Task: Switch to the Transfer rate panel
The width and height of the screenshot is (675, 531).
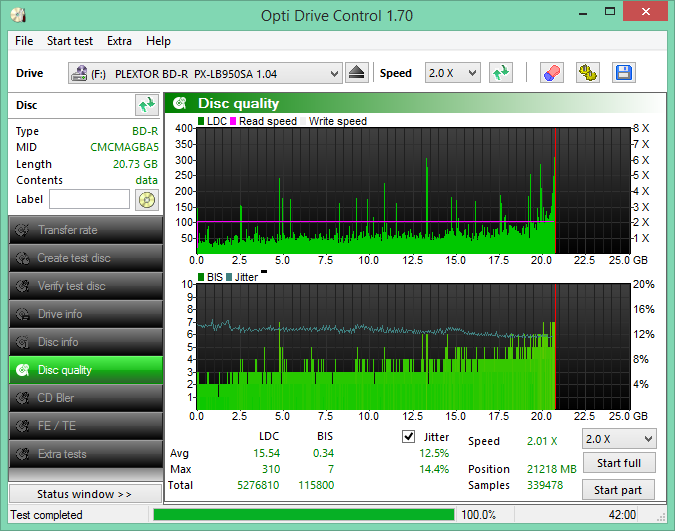Action: 86,230
